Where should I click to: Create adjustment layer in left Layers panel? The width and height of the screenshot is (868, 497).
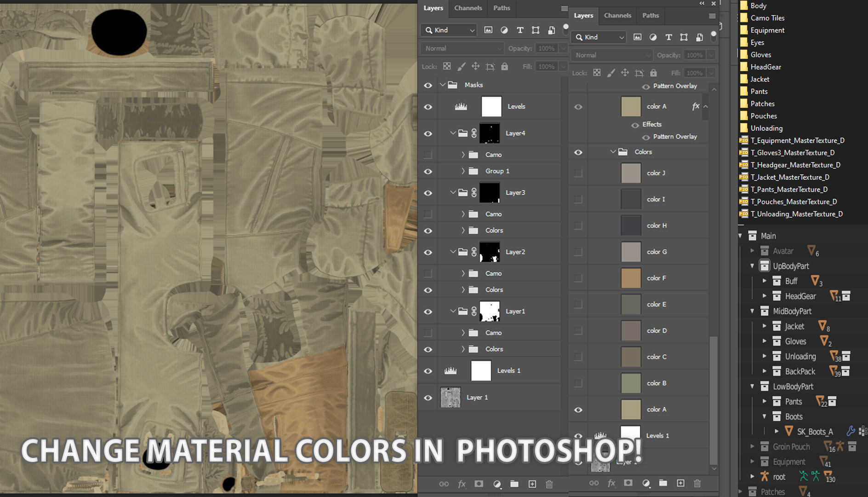(x=497, y=484)
